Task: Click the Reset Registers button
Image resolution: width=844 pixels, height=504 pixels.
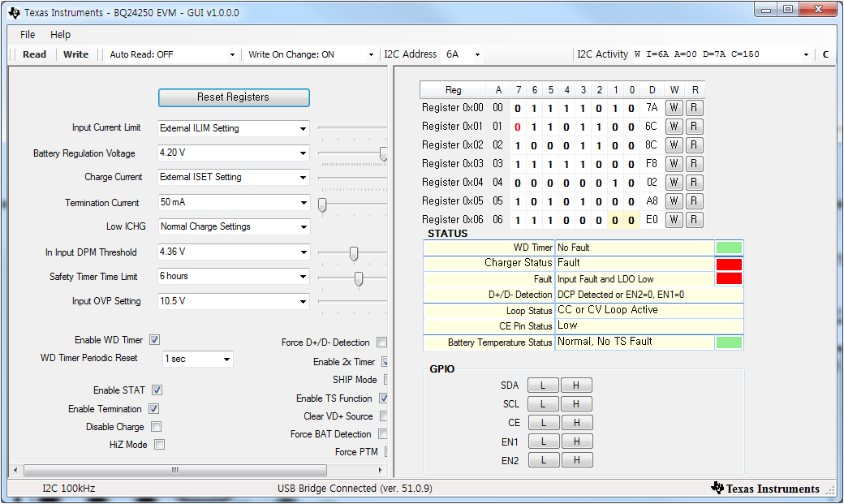Action: pyautogui.click(x=234, y=97)
